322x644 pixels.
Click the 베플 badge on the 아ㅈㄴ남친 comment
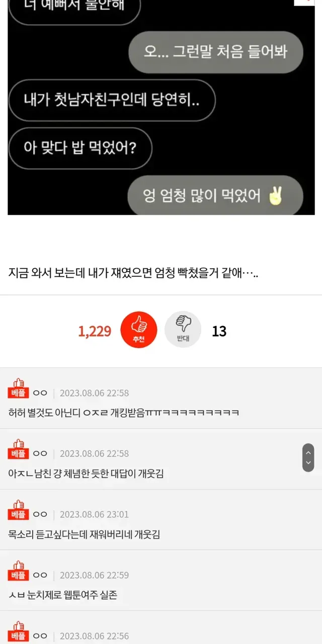click(x=18, y=449)
